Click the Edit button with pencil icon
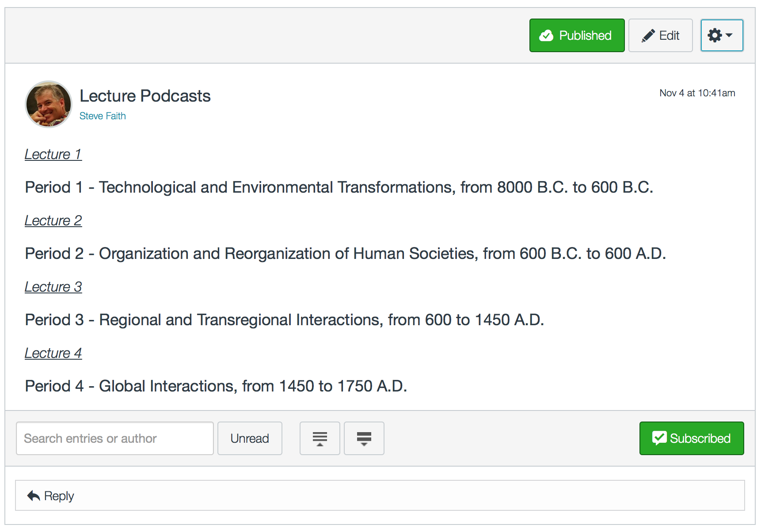The image size is (761, 532). point(660,35)
